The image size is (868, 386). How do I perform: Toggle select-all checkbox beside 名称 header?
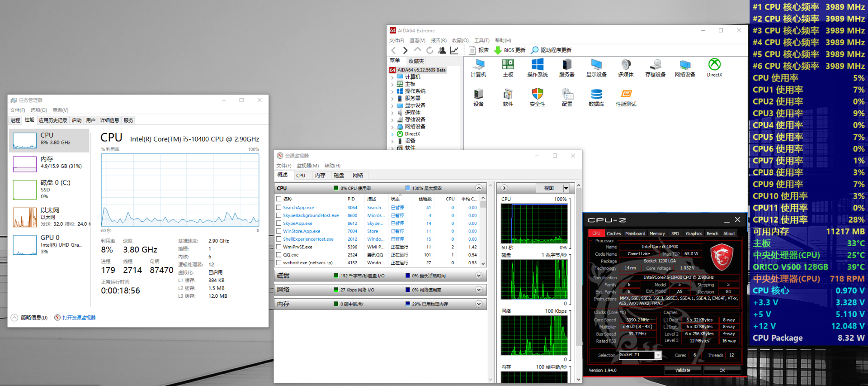tap(278, 199)
